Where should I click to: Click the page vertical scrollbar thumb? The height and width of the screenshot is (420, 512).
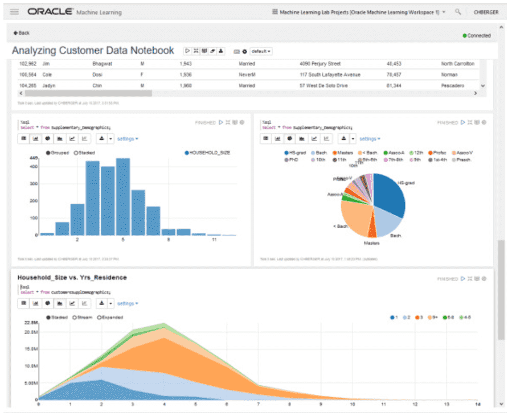[x=501, y=290]
